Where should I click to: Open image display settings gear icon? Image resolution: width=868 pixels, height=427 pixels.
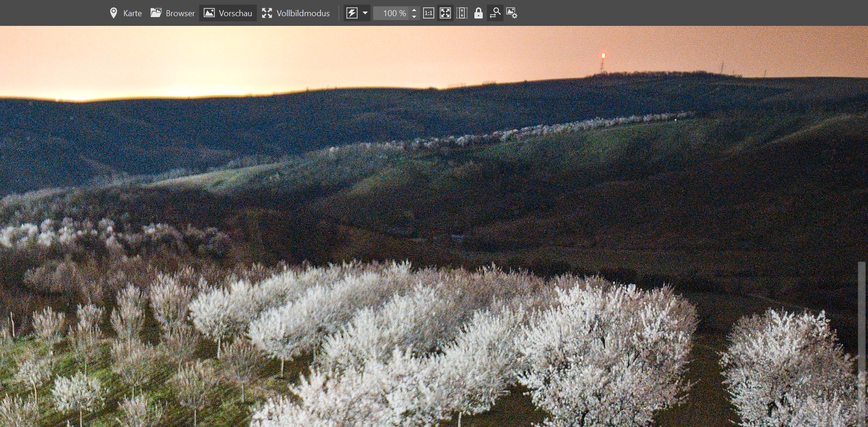coord(511,13)
